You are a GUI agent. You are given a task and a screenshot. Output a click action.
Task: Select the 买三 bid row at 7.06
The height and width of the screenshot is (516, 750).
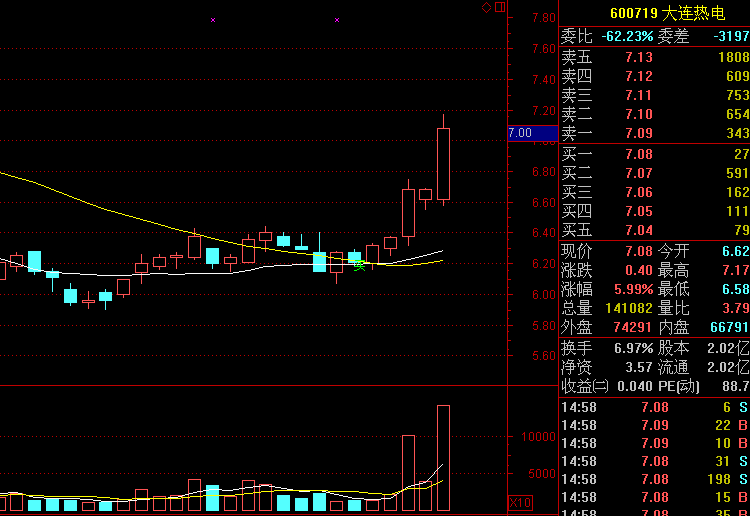coord(654,192)
